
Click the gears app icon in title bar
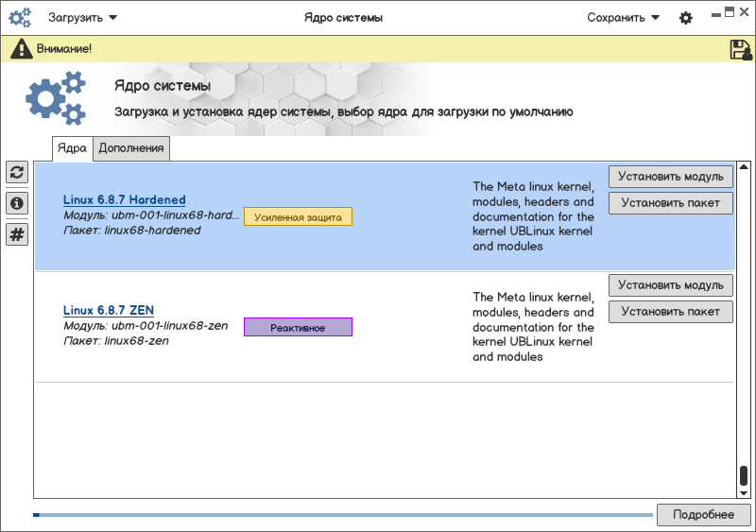(x=20, y=17)
